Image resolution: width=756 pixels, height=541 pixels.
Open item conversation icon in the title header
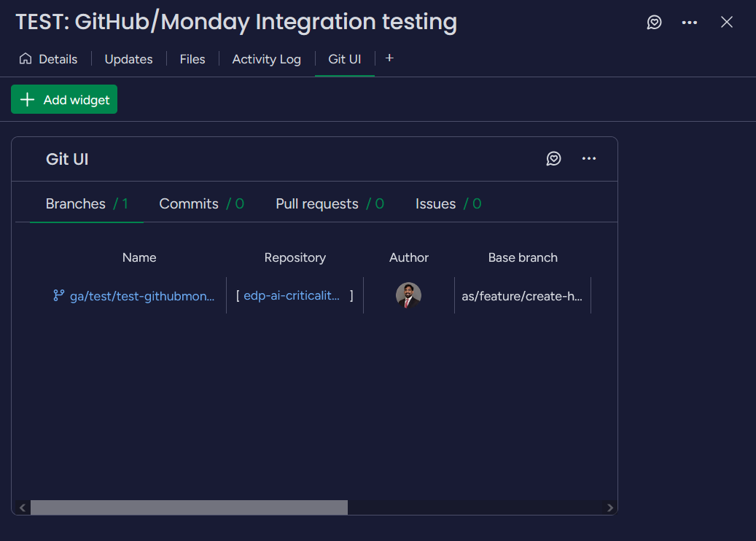[x=654, y=22]
